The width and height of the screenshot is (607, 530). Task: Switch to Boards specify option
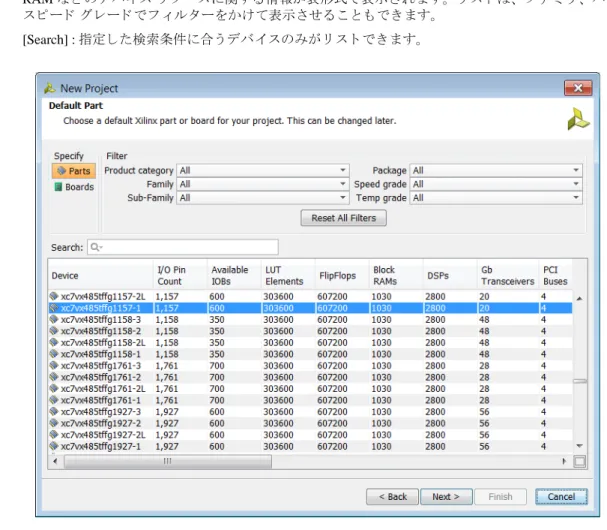[x=74, y=187]
